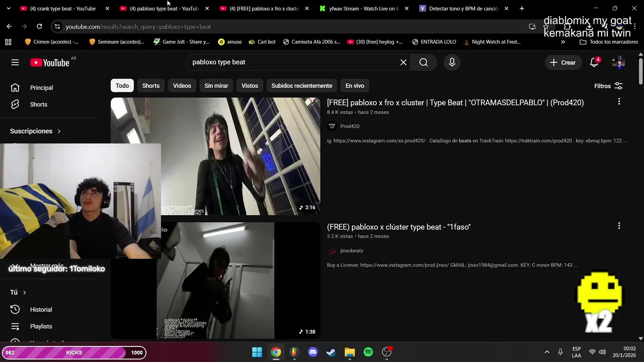Reload the page
The width and height of the screenshot is (644, 362).
point(39,26)
